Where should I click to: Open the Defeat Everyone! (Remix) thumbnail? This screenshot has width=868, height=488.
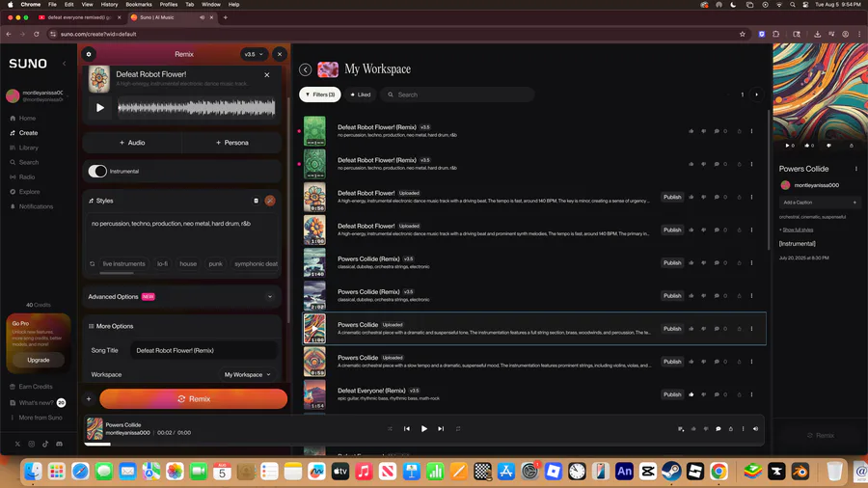point(314,394)
